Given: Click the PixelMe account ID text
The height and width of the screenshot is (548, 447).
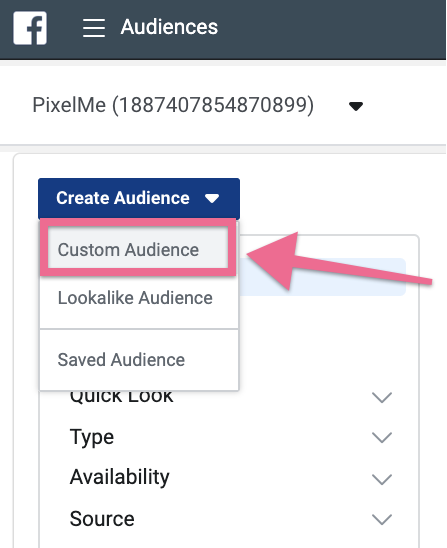Looking at the screenshot, I should (x=212, y=105).
